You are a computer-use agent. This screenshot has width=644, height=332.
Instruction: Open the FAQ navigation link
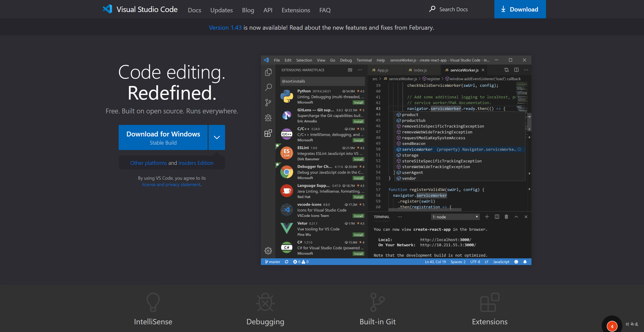pos(325,10)
